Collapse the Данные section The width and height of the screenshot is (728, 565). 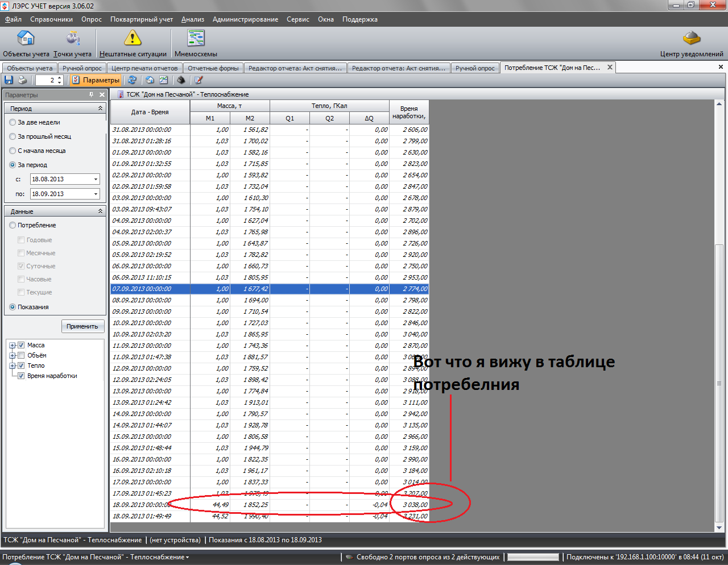[101, 211]
